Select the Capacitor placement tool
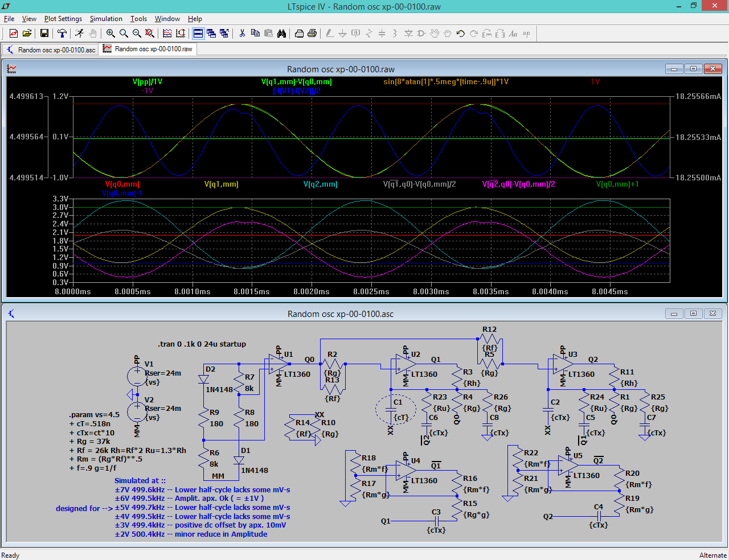 tap(382, 34)
